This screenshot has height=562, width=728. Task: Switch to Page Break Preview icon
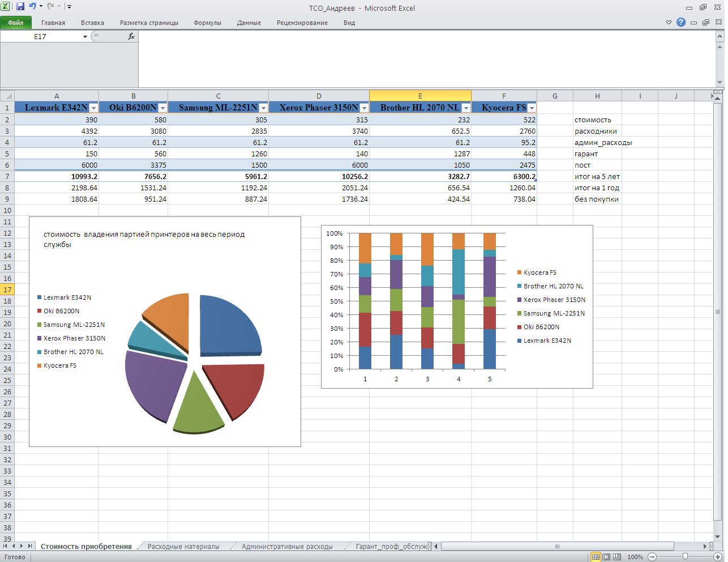(x=617, y=557)
